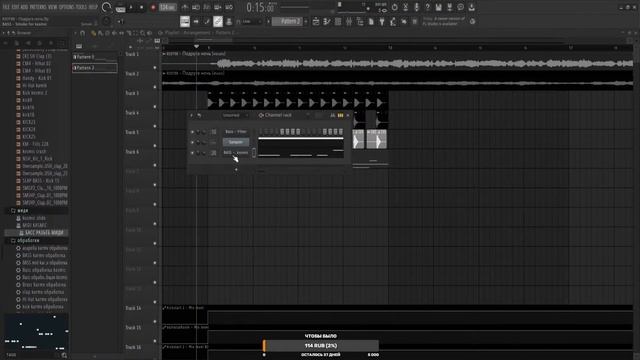Select the Mute tool in the playlist toolbar
The image size is (640, 360).
114,33
